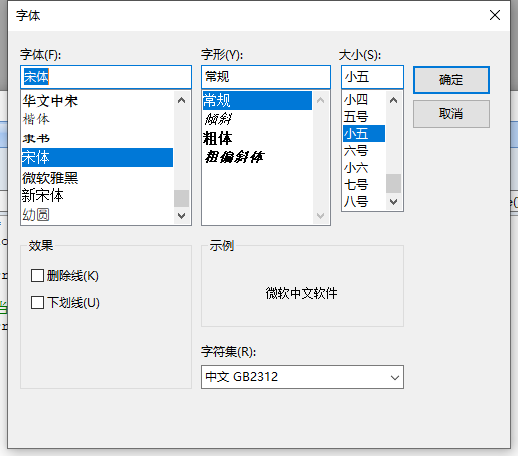
Task: Close the 字体 dialog with the X
Action: (495, 15)
